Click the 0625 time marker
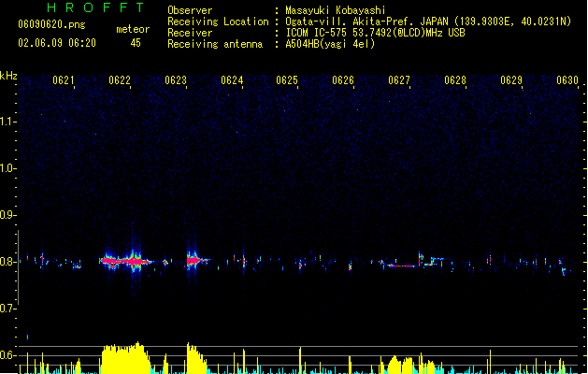This screenshot has height=374, width=588. tap(287, 80)
